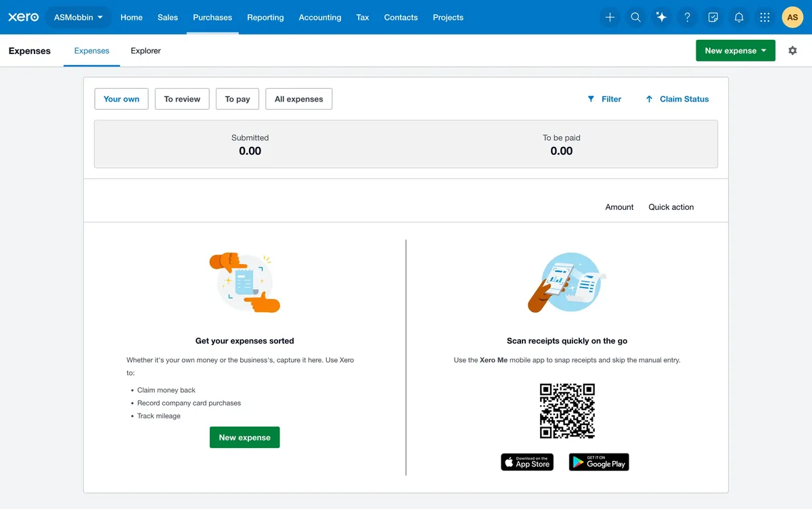The image size is (812, 509).
Task: Open the Reporting menu
Action: click(265, 18)
